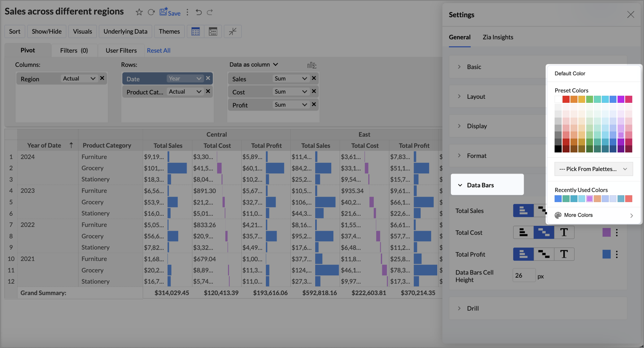
Task: Open Pick From Palettes dropdown
Action: pyautogui.click(x=593, y=169)
